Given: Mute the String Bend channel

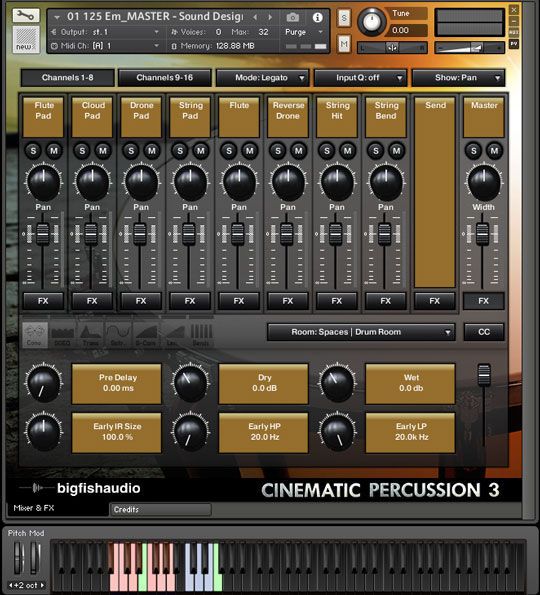Looking at the screenshot, I should 397,151.
